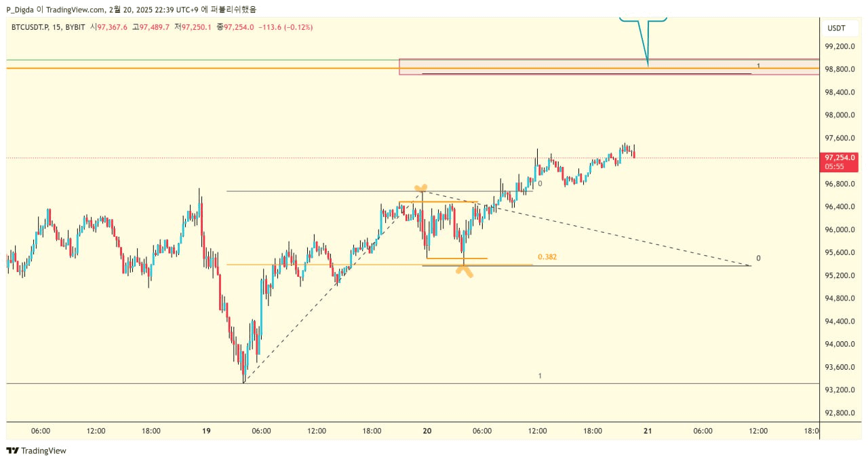Click the 99,200.0 price axis label
Screen dimensions: 868x462
coord(839,46)
